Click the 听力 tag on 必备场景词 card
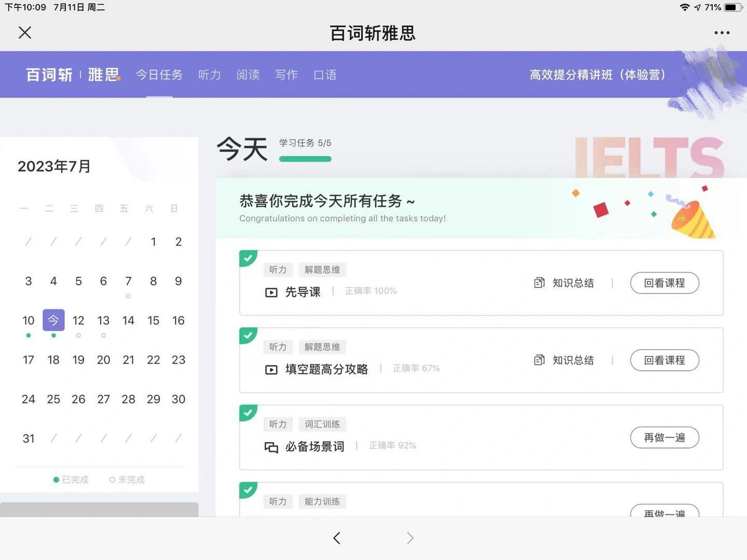This screenshot has width=747, height=560. click(278, 424)
